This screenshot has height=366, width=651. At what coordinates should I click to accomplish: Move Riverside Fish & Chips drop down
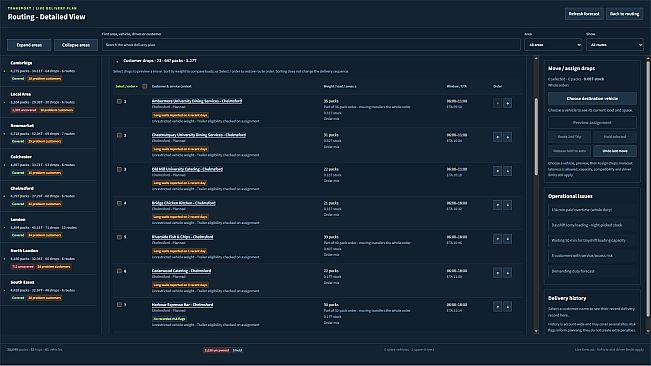click(507, 239)
